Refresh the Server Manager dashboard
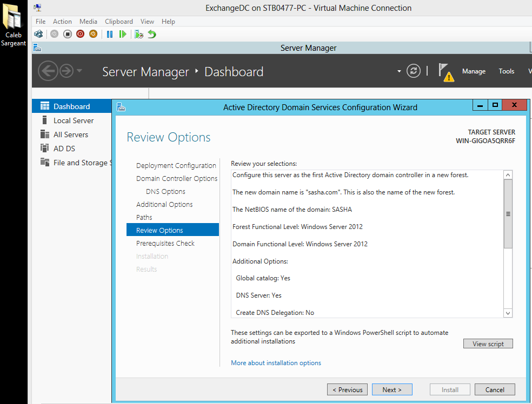The image size is (532, 404). (x=413, y=71)
